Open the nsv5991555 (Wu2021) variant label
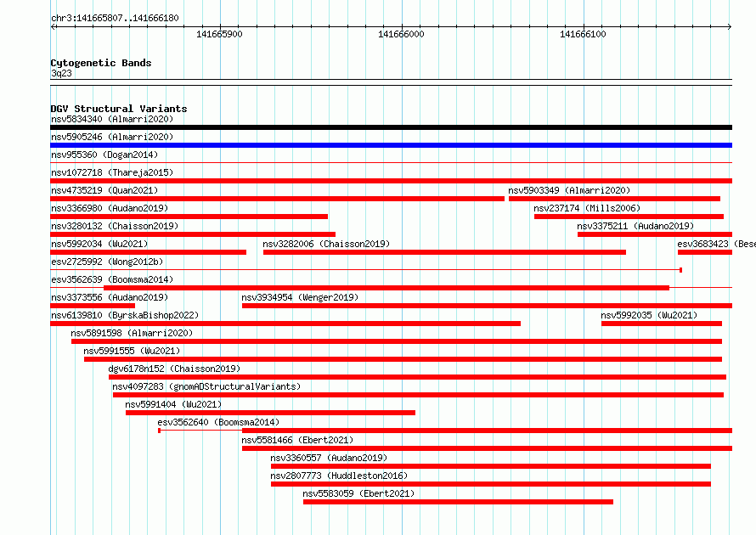 coord(133,351)
